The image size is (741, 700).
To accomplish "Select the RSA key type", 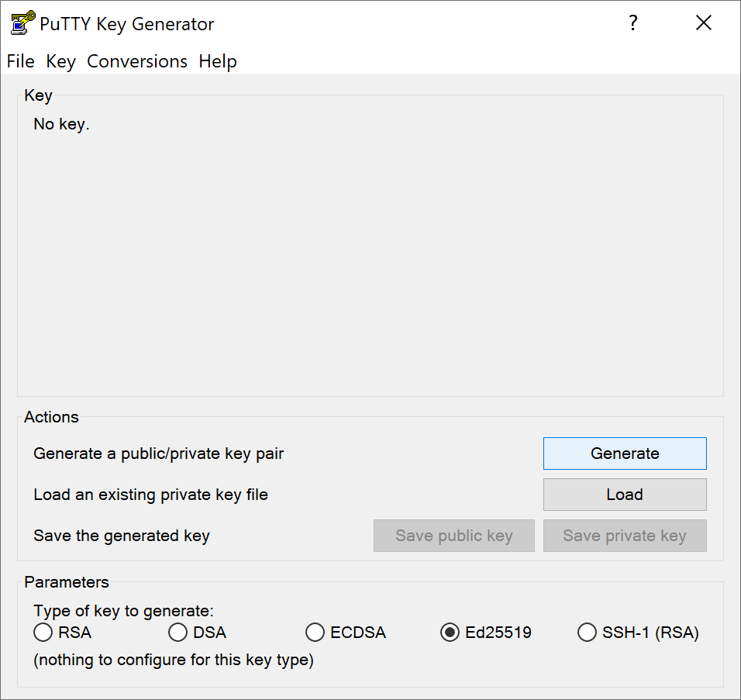I will click(x=62, y=633).
